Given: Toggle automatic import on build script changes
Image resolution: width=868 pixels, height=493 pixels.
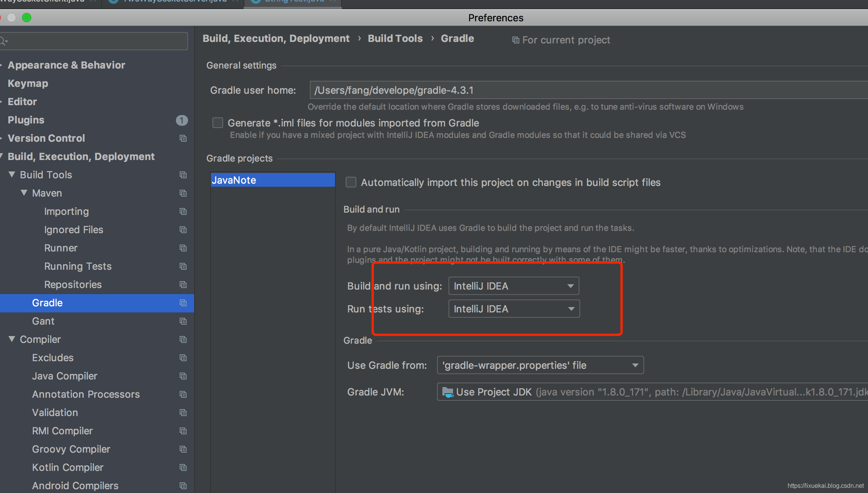Looking at the screenshot, I should [351, 182].
